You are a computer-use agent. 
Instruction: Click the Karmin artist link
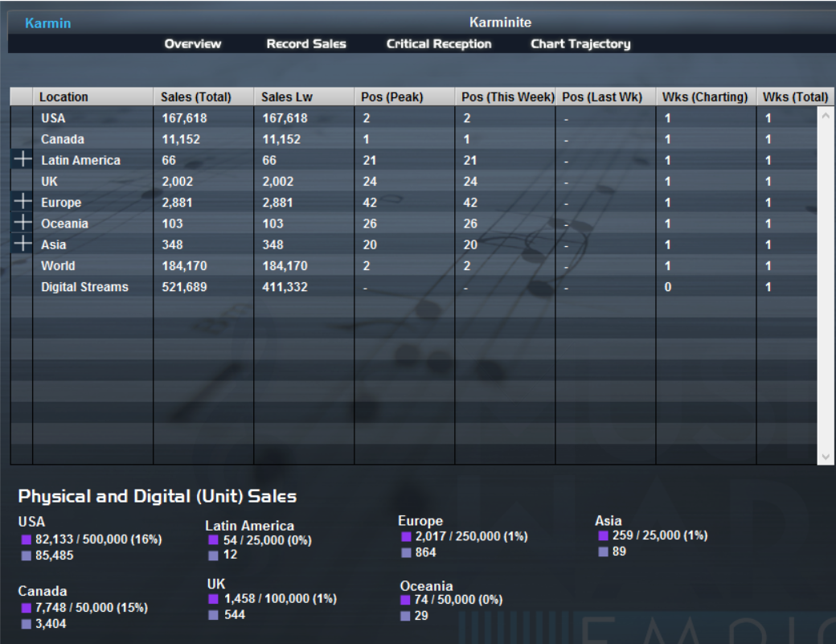pos(48,23)
